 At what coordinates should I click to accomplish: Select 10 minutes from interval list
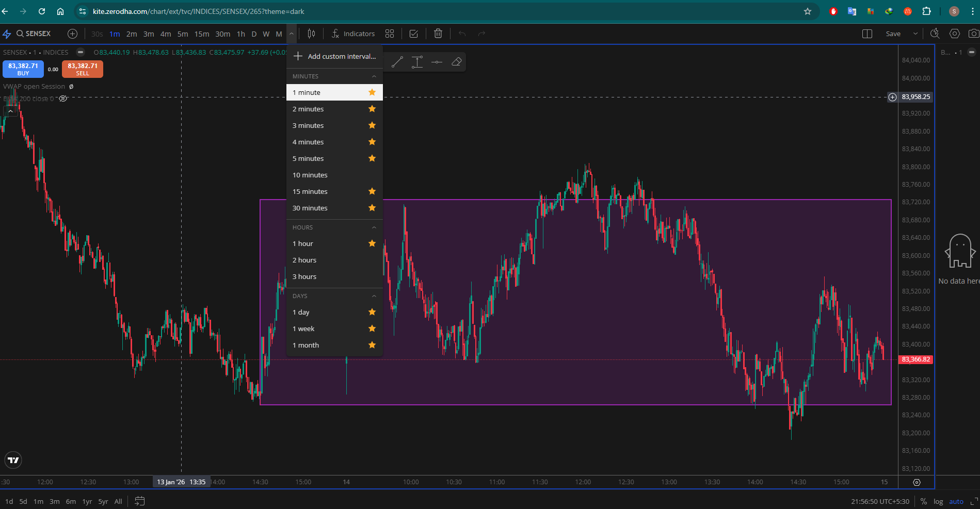tap(310, 175)
